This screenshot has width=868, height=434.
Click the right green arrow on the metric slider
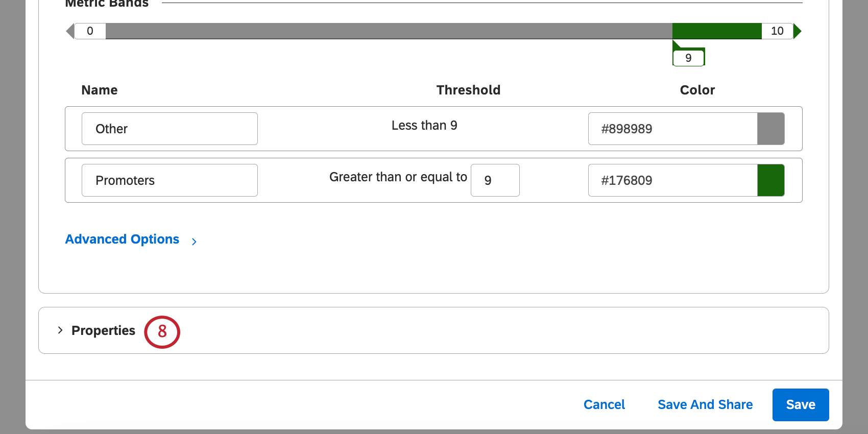798,31
